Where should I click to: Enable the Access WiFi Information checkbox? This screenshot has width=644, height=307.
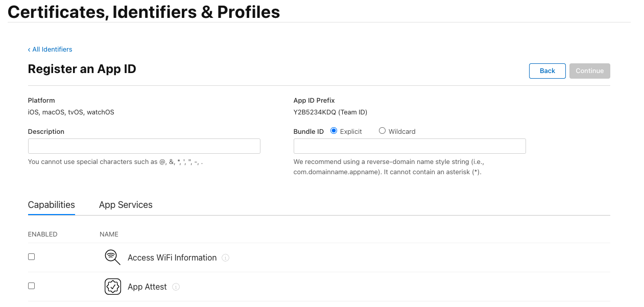(31, 256)
